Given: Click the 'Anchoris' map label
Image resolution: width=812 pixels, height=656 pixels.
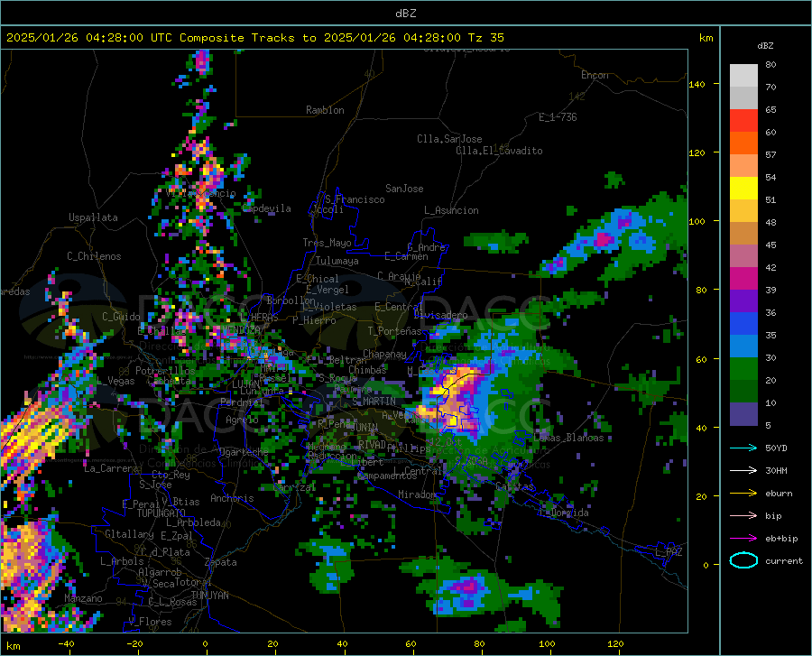Looking at the screenshot, I should pyautogui.click(x=232, y=498).
